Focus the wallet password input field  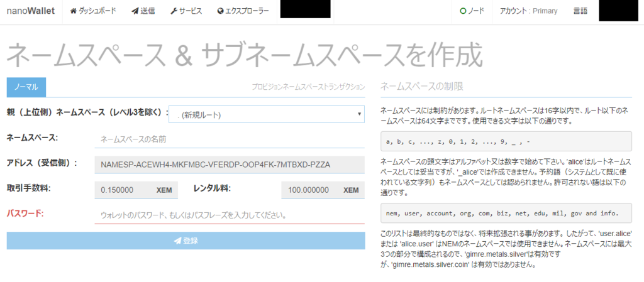pos(230,215)
